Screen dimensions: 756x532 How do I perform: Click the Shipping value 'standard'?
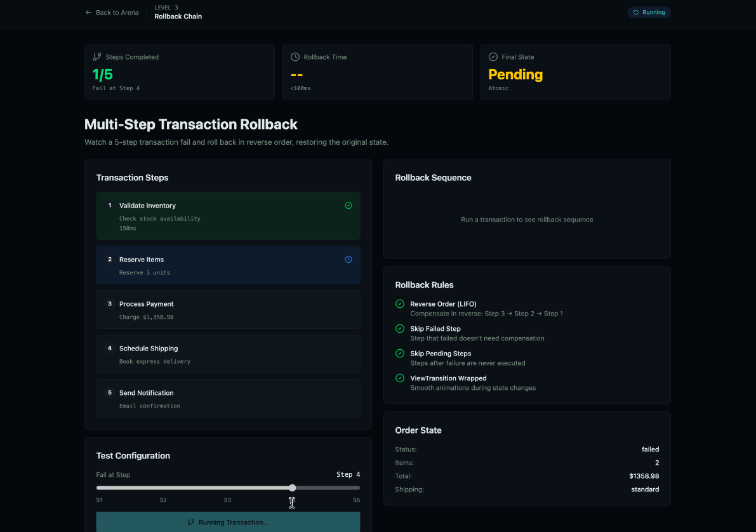(645, 489)
